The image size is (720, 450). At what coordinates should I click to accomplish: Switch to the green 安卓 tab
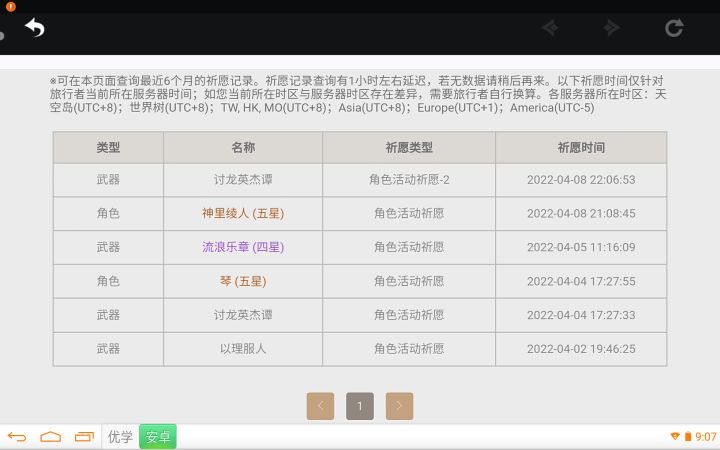pos(158,437)
